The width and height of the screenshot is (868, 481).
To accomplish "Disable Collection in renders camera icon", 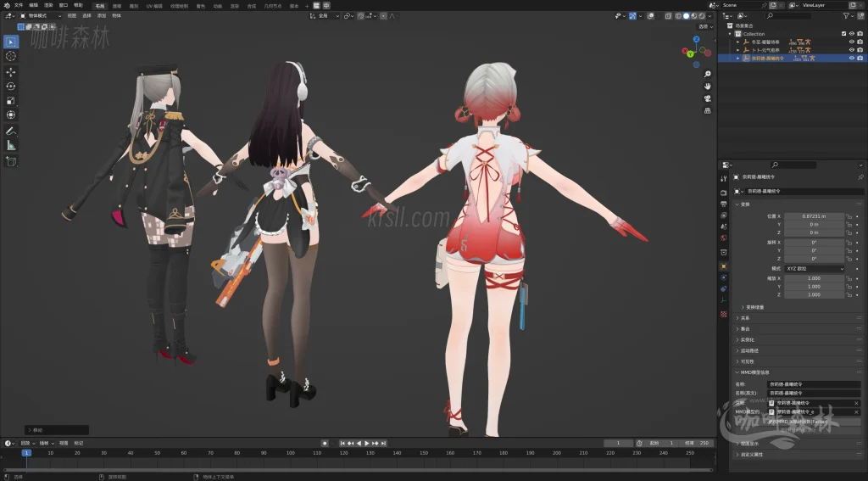I will tap(860, 34).
